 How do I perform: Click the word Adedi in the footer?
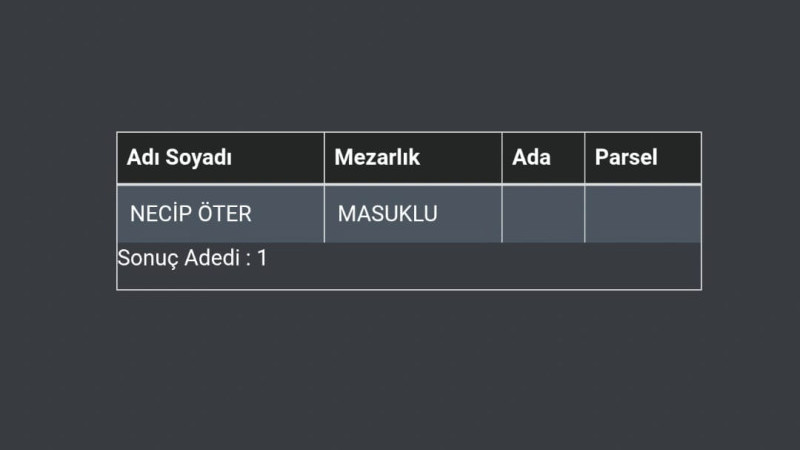pyautogui.click(x=212, y=258)
